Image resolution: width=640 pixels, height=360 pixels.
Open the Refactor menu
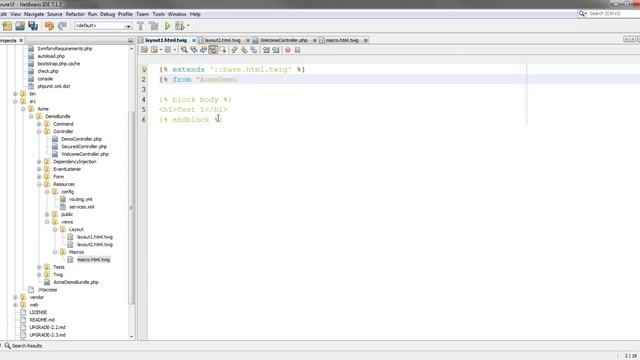point(75,14)
